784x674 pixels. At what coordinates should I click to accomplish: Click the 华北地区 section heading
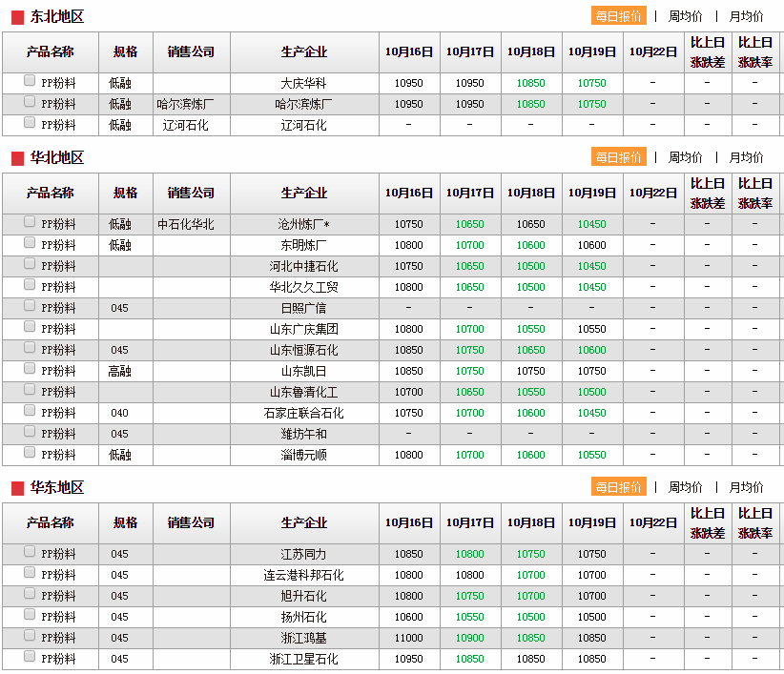click(57, 157)
